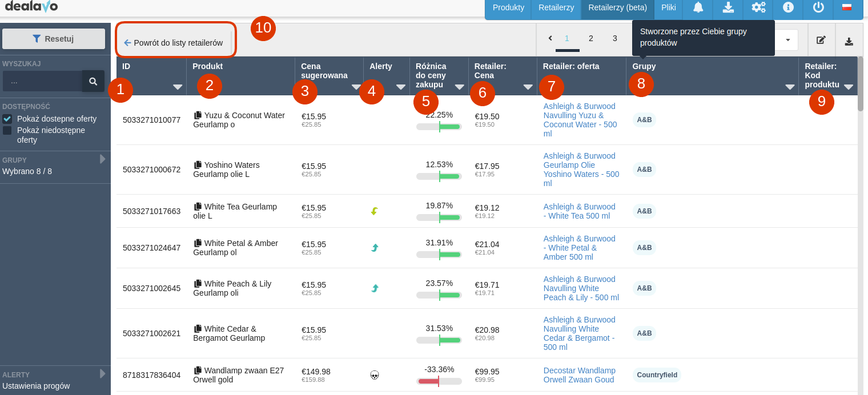
Task: Open the Produkty tab
Action: click(508, 7)
